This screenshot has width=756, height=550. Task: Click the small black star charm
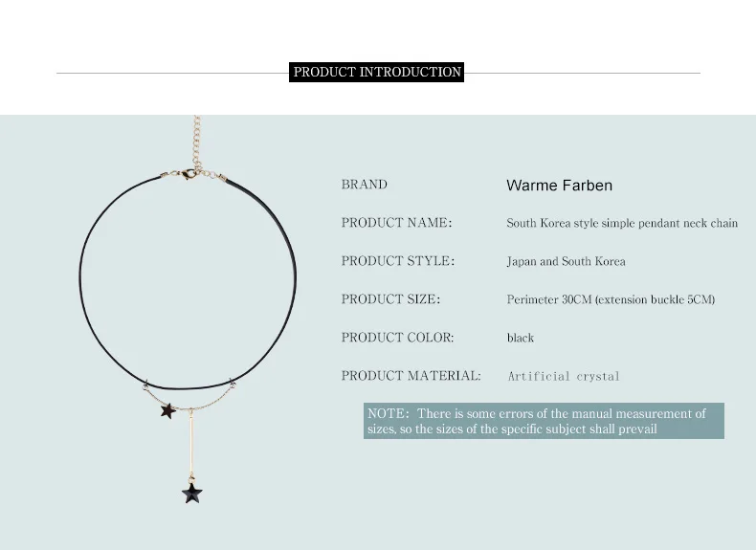[167, 410]
